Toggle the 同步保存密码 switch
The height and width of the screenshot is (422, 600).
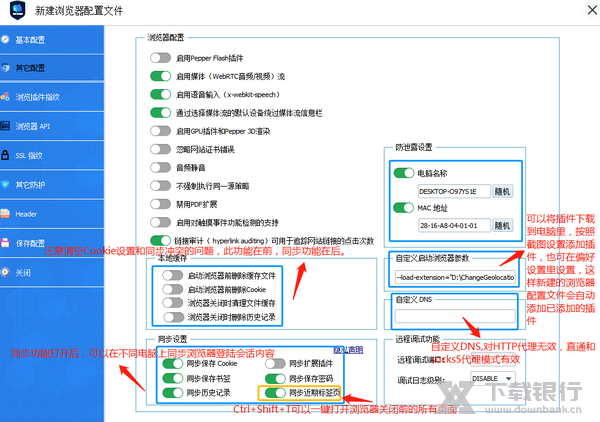tap(275, 378)
